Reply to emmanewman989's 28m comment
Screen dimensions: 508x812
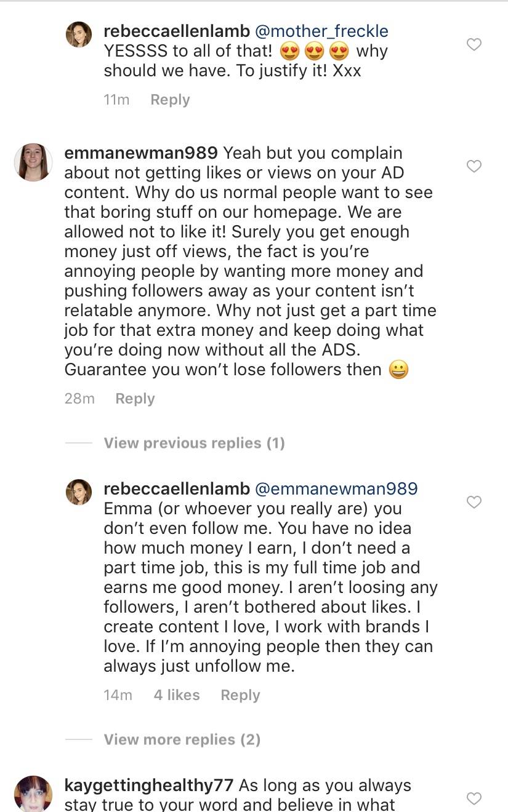(x=135, y=399)
